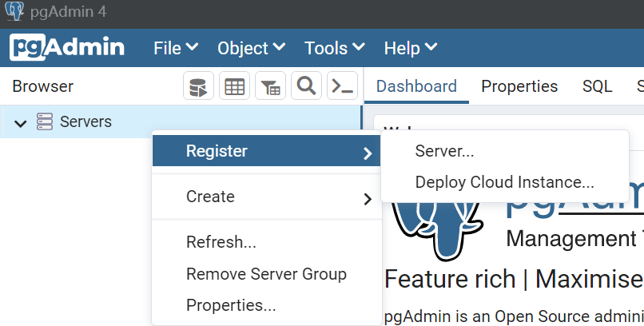Switch to the SQL tab
Image resolution: width=644 pixels, height=326 pixels.
tap(597, 86)
